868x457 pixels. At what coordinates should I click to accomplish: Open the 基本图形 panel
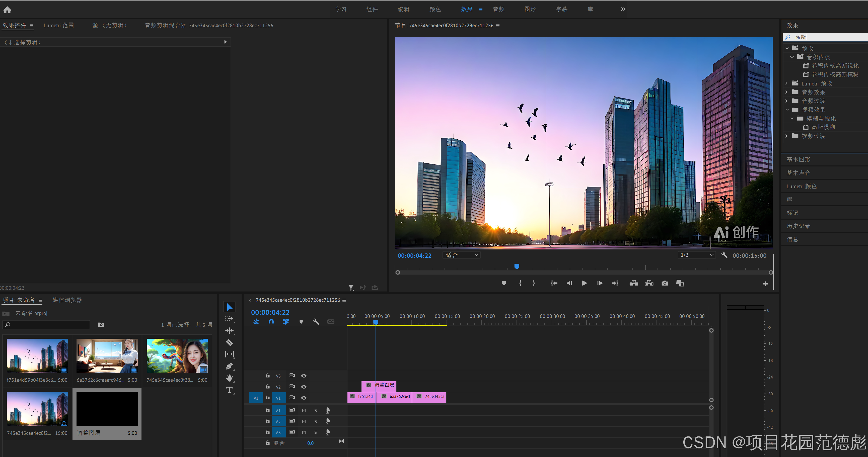pyautogui.click(x=798, y=159)
